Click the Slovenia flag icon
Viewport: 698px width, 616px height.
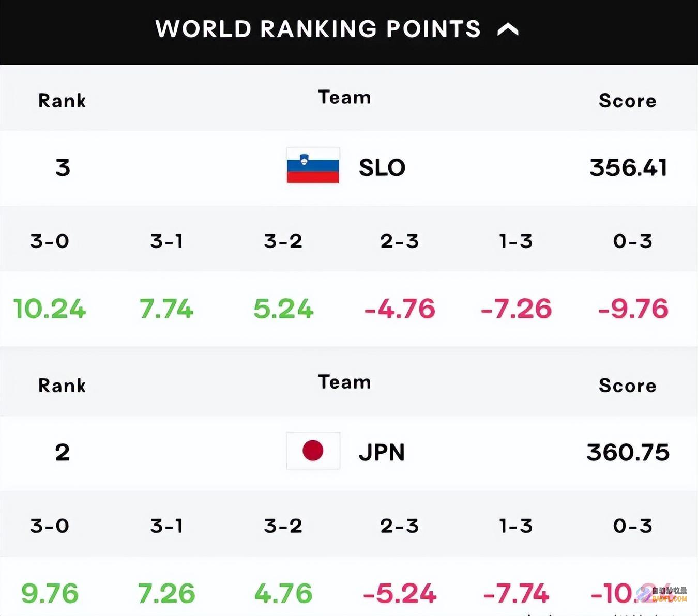[x=313, y=165]
